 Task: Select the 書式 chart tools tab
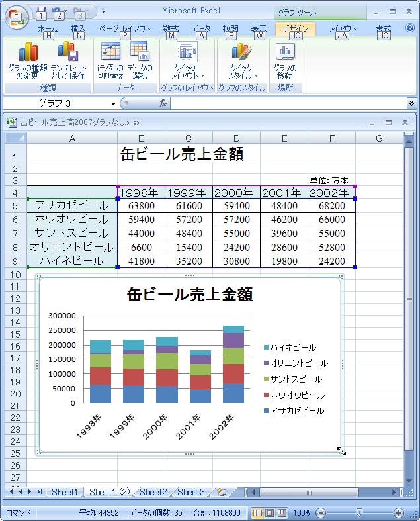384,29
